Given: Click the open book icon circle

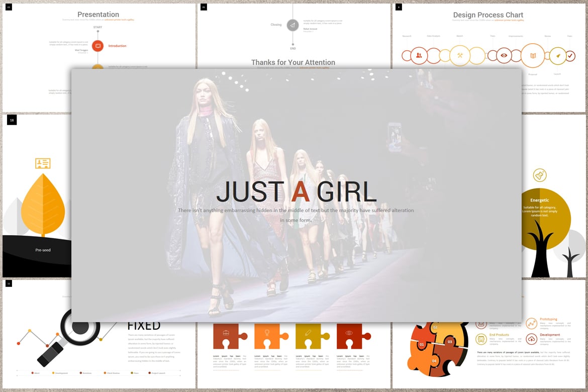Looking at the screenshot, I should point(533,55).
